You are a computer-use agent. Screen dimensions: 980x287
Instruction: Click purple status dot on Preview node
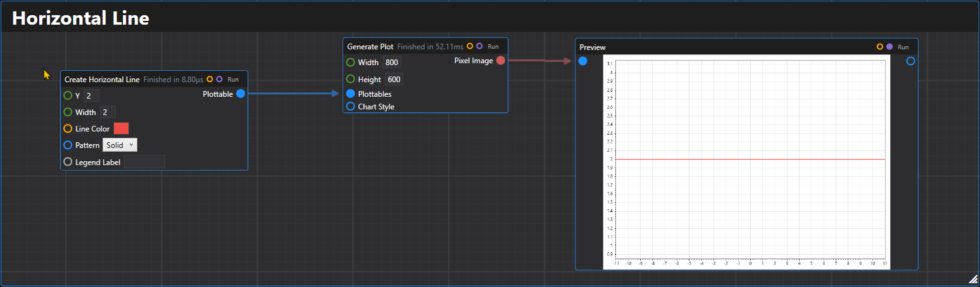click(x=889, y=47)
